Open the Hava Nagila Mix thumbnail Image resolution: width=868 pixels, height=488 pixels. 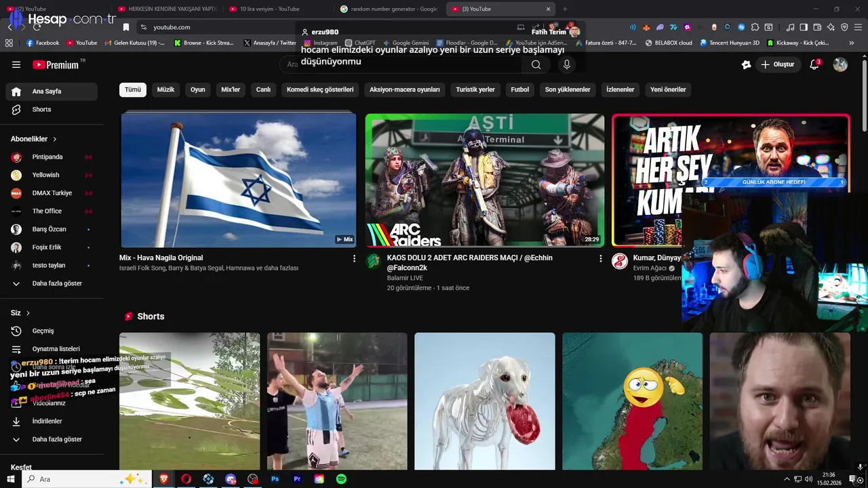pyautogui.click(x=239, y=180)
